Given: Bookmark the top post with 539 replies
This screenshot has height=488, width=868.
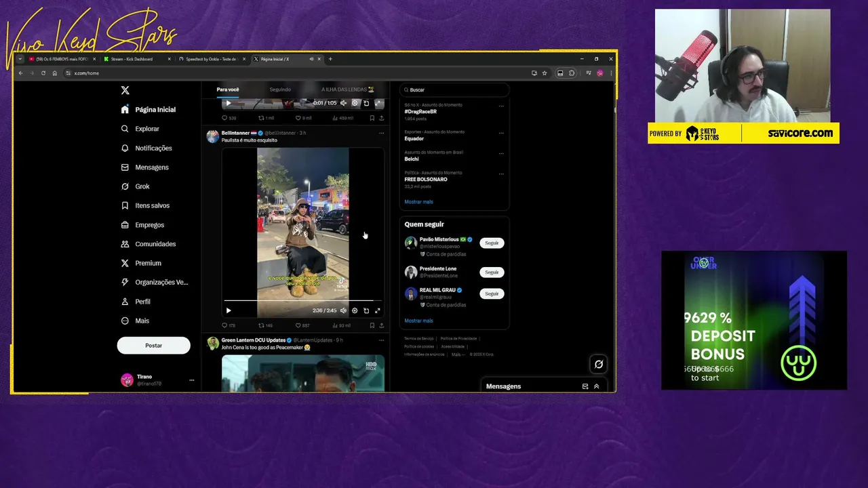Looking at the screenshot, I should pyautogui.click(x=372, y=118).
